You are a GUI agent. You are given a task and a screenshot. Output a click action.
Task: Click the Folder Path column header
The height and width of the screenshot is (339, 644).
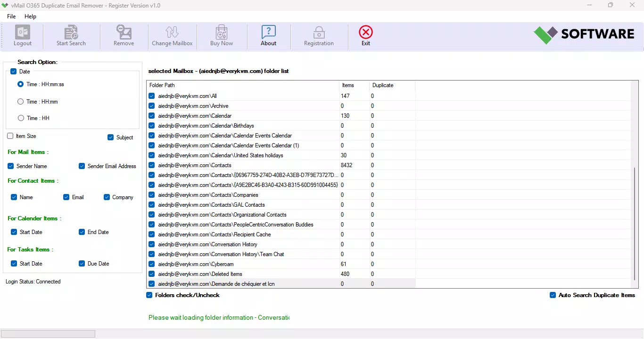243,85
